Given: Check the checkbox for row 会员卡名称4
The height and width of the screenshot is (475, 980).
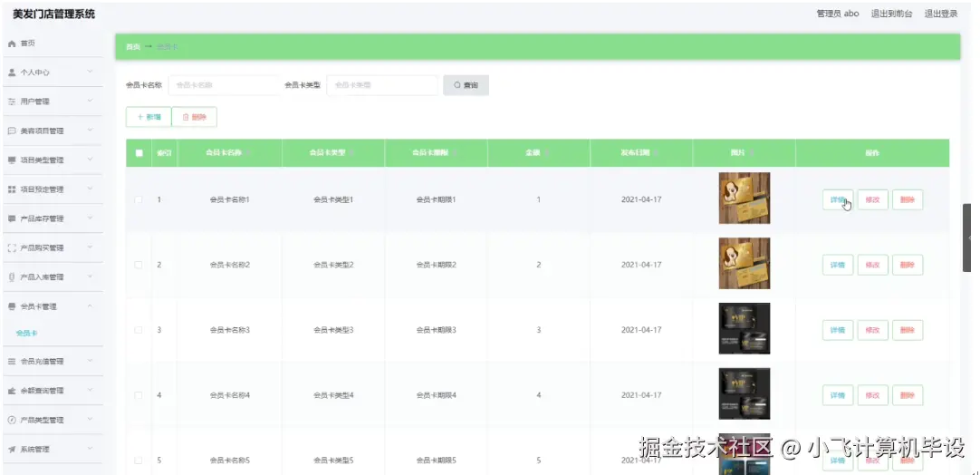Looking at the screenshot, I should [139, 395].
